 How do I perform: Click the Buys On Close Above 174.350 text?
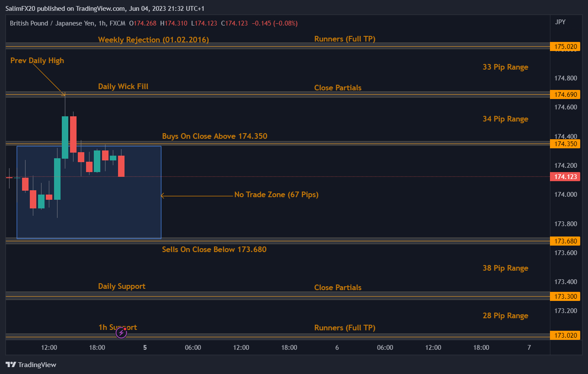point(214,136)
